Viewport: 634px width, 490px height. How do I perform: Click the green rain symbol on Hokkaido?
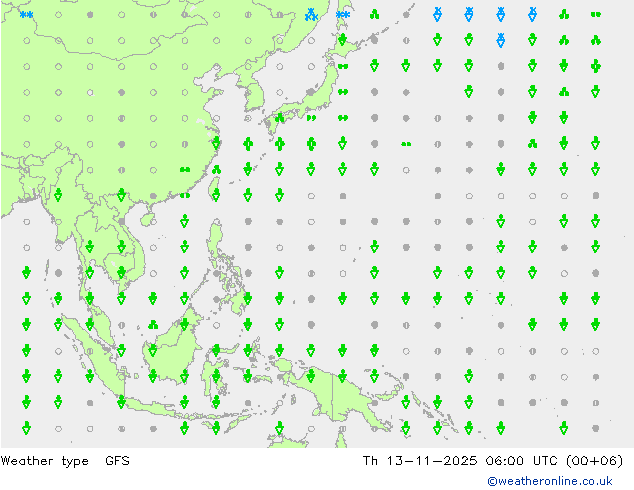[x=342, y=40]
